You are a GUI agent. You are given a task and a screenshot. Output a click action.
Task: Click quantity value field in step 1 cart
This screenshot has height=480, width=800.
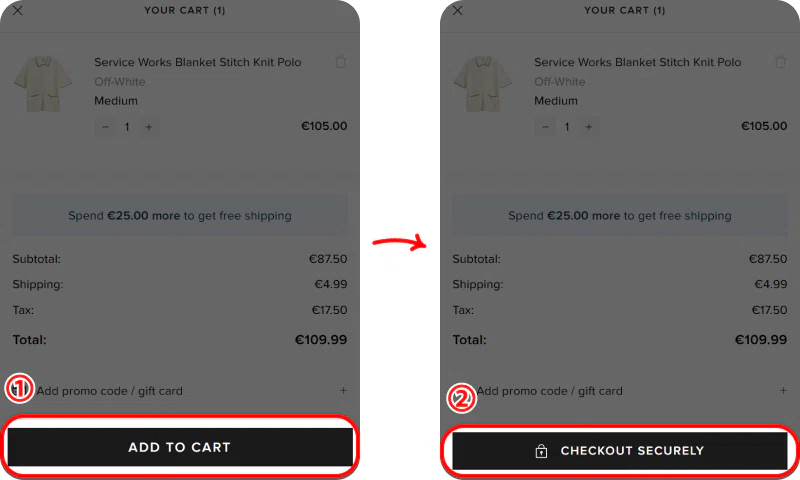(127, 127)
